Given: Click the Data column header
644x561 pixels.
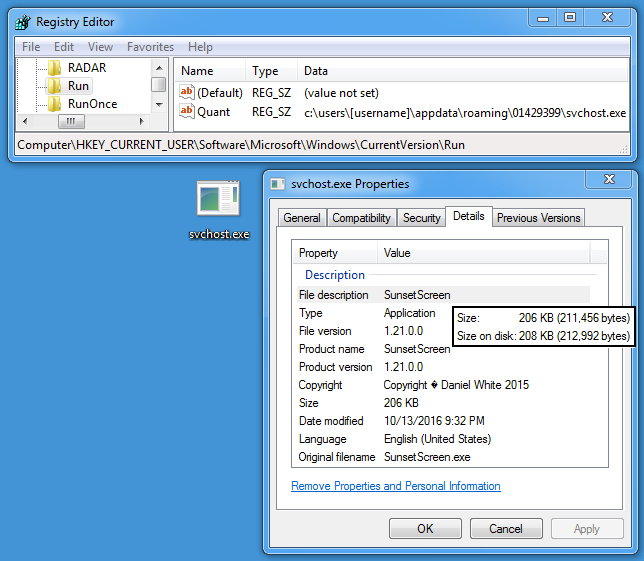Looking at the screenshot, I should coord(463,71).
